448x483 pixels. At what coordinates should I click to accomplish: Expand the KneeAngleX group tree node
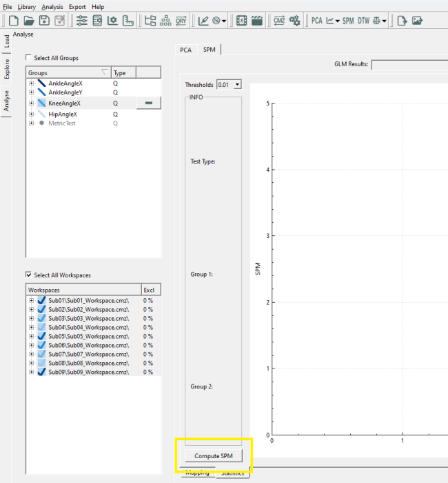pos(32,103)
